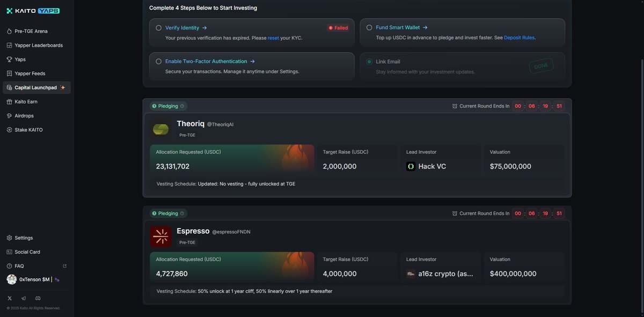Click Theoriq Allocation Requested progress bar

pos(232,159)
